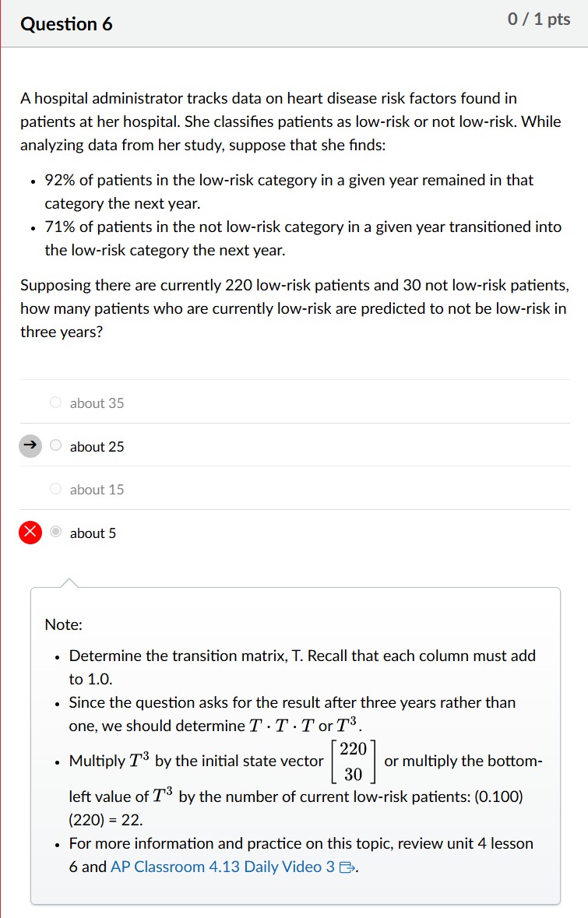Viewport: 588px width, 918px height.
Task: Click the selected 'about 5' radio button
Action: 55,533
